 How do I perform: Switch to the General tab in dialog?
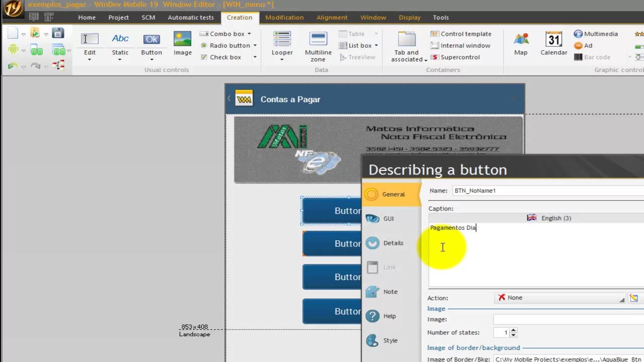tap(392, 194)
